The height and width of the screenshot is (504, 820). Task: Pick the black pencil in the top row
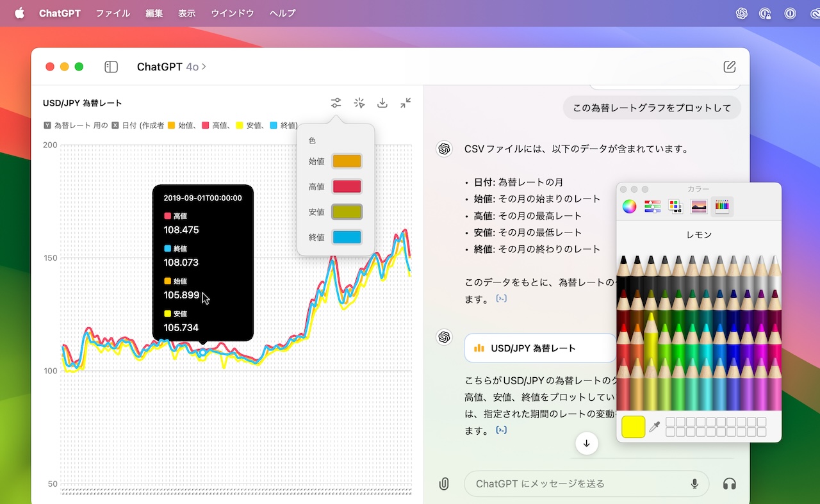(623, 272)
